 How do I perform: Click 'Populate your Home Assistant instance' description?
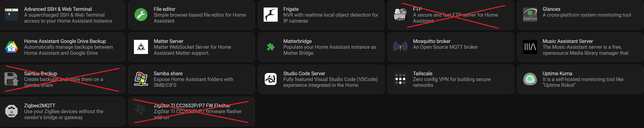tap(329, 50)
